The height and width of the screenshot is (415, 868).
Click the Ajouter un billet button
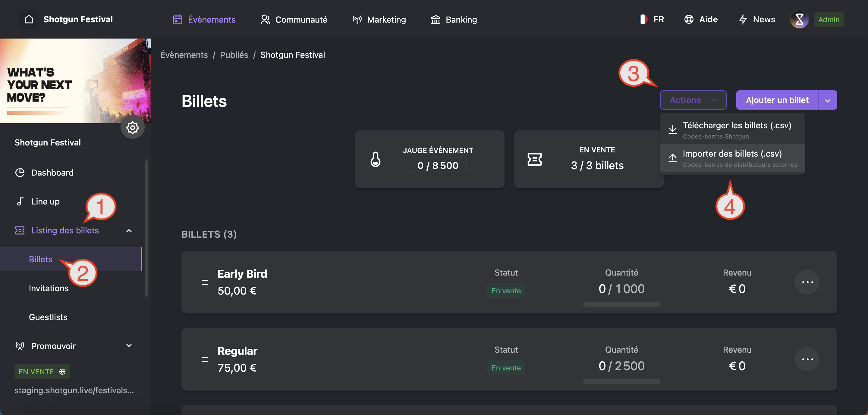(777, 100)
